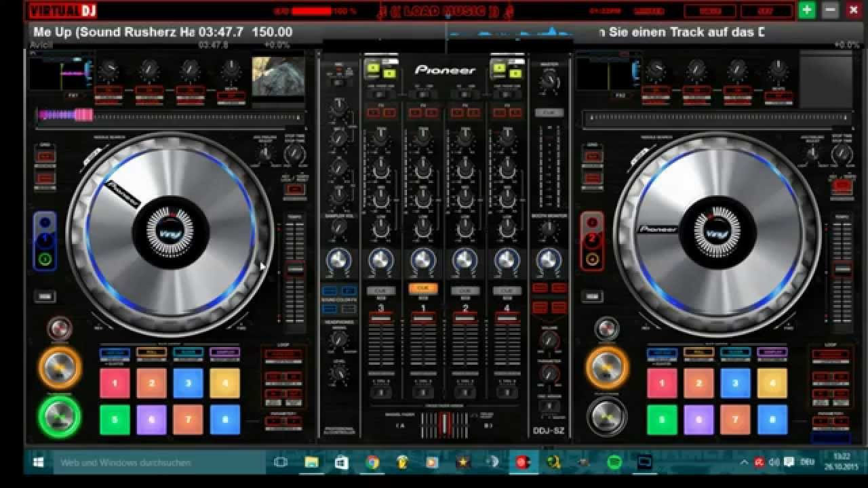This screenshot has height=488, width=868.
Task: Trigger green pad 5 on left deck
Action: [115, 420]
